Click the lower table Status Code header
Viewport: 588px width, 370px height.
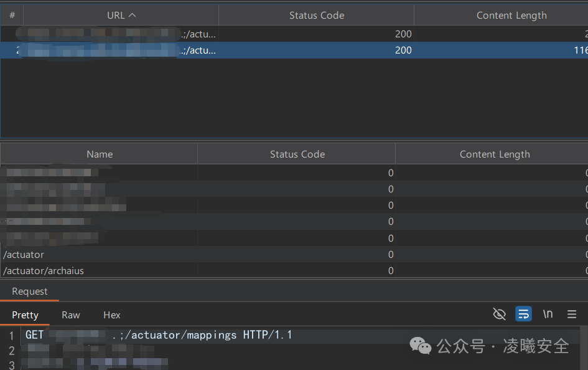point(297,154)
